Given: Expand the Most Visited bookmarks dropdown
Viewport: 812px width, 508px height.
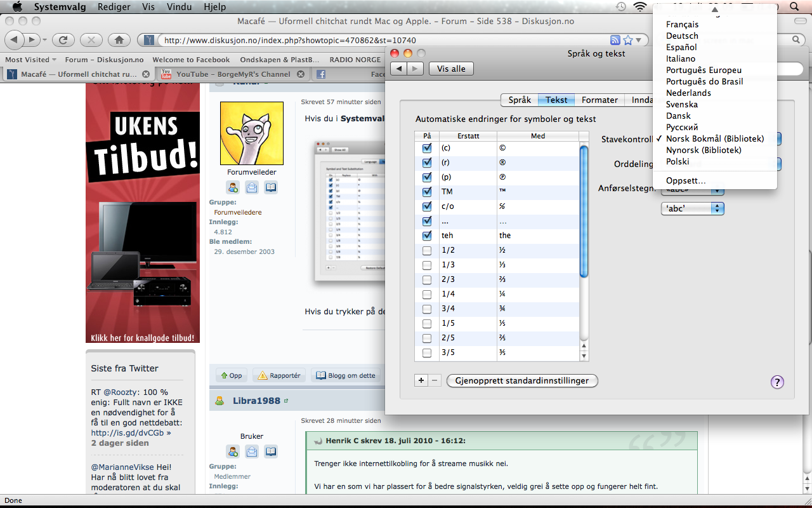Looking at the screenshot, I should point(30,60).
